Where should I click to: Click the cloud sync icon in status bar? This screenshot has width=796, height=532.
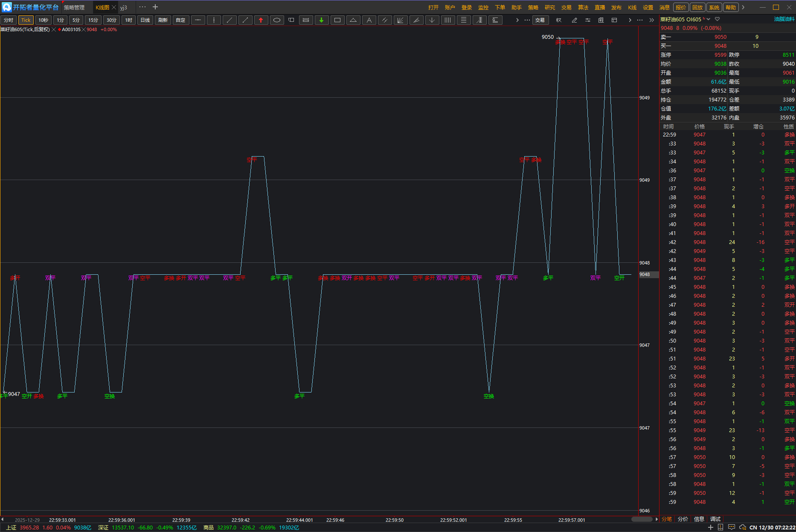(743, 528)
